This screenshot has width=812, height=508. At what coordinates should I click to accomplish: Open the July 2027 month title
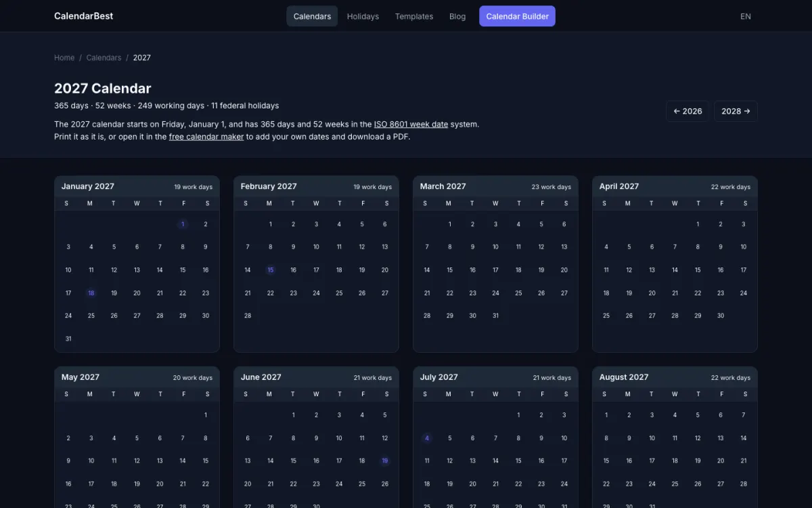(439, 377)
